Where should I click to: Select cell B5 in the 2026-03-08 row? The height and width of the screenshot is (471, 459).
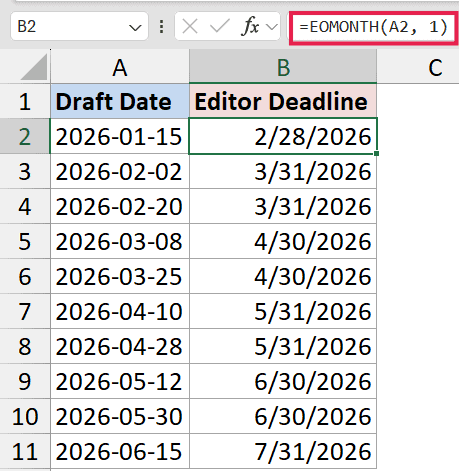tap(283, 241)
